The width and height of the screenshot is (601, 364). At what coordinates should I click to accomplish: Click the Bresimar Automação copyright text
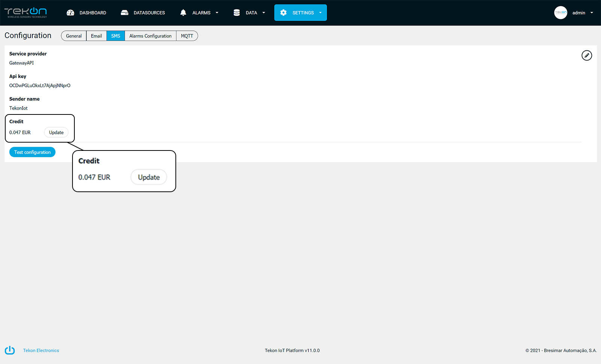[x=561, y=350]
